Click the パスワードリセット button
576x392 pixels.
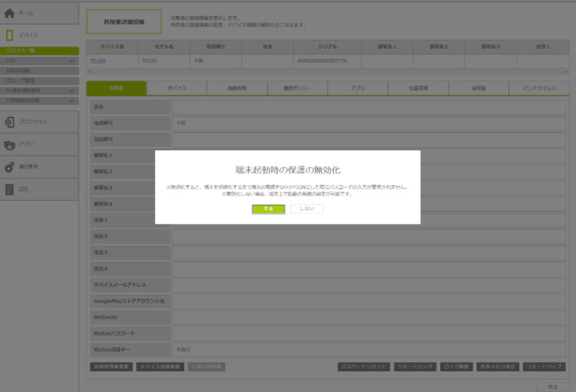click(x=364, y=367)
